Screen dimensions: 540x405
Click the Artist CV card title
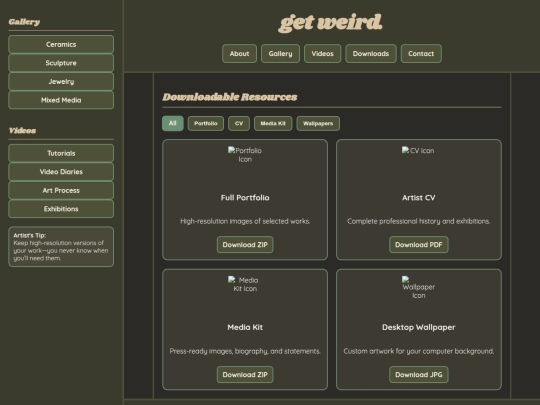(418, 198)
